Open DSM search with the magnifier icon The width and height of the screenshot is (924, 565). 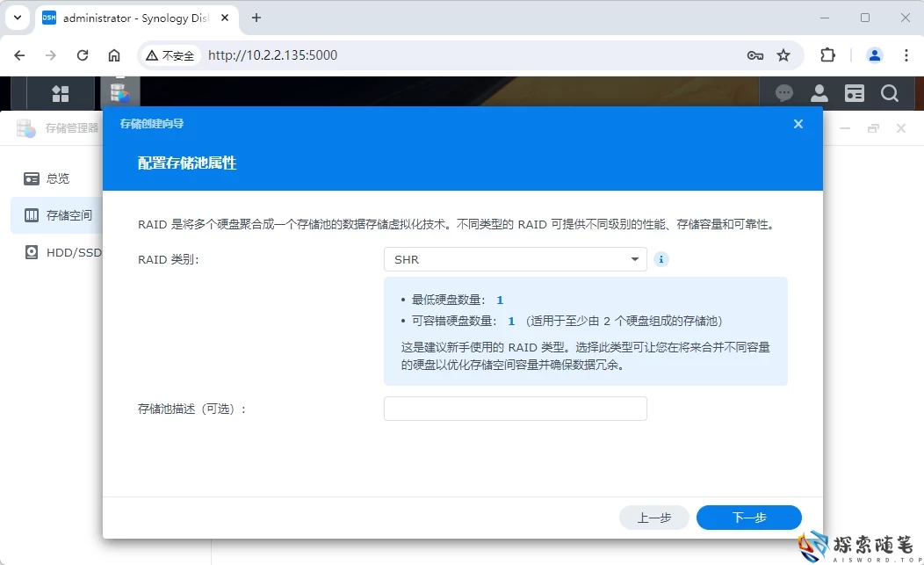pos(890,93)
